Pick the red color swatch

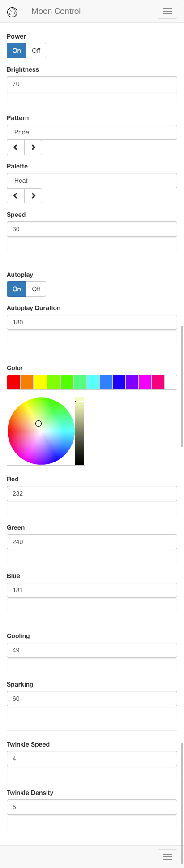[13, 382]
